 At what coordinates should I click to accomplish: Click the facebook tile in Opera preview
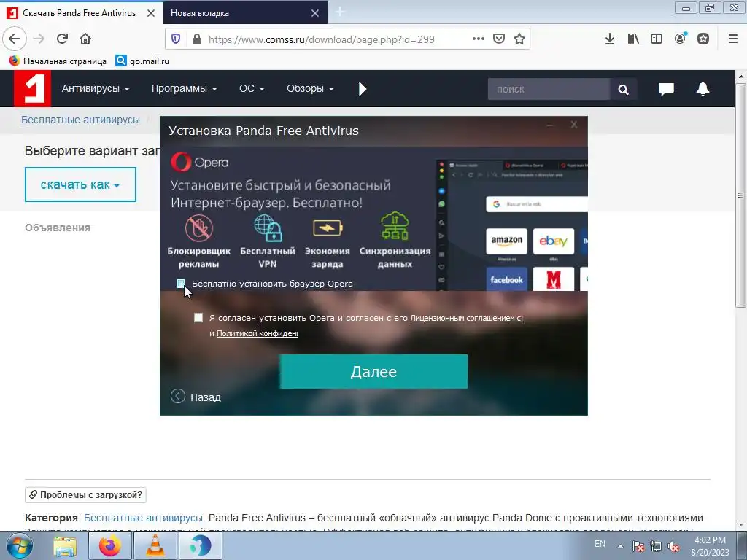coord(506,279)
